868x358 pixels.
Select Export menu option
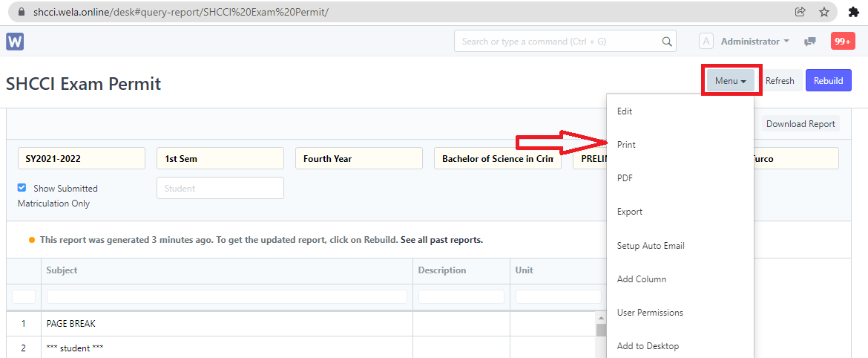click(630, 212)
